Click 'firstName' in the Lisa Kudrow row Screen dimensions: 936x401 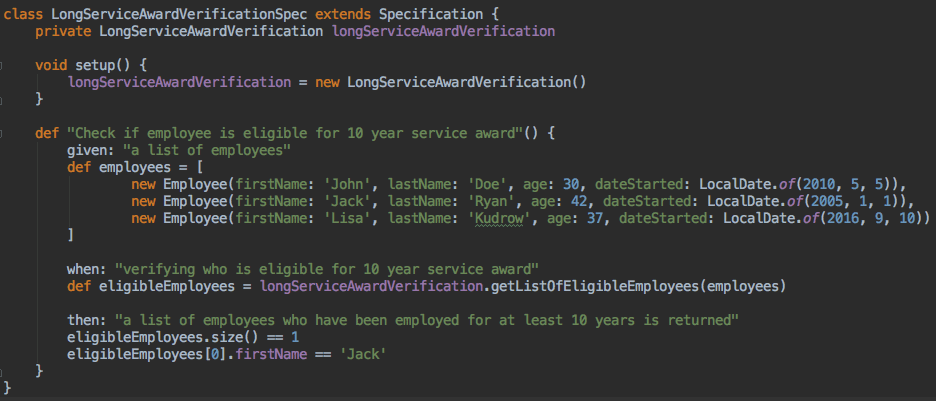271,218
